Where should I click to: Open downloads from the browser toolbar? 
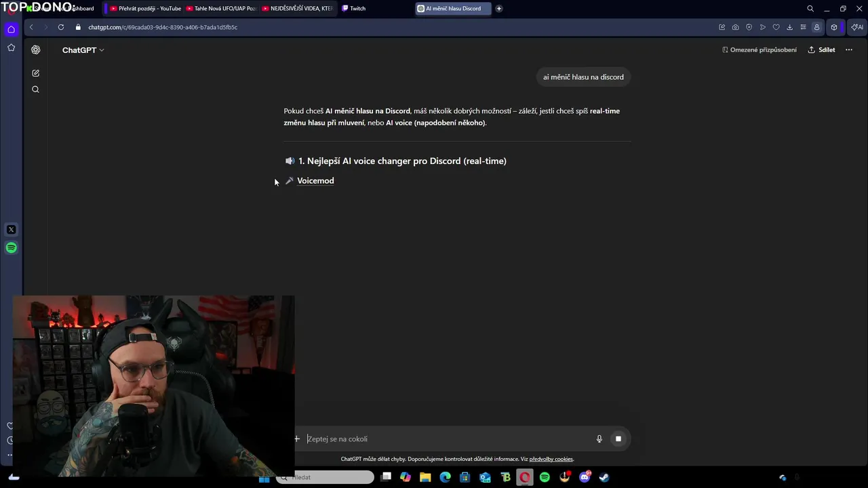pos(789,27)
